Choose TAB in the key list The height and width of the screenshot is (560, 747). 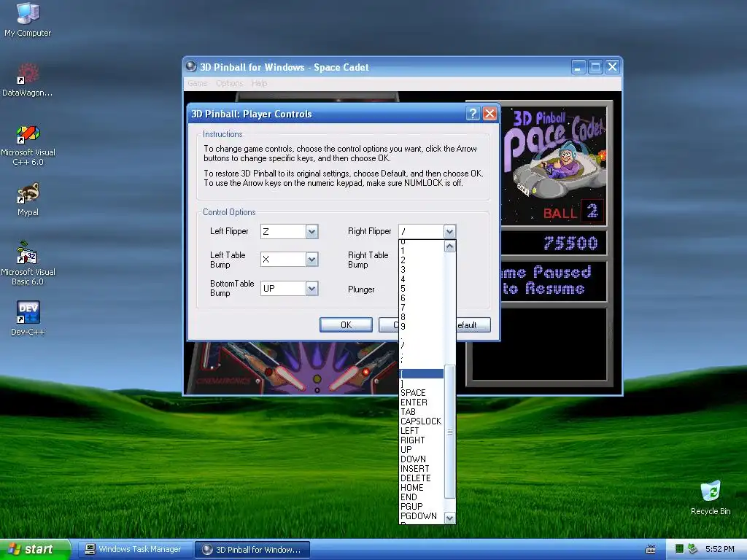(x=421, y=412)
